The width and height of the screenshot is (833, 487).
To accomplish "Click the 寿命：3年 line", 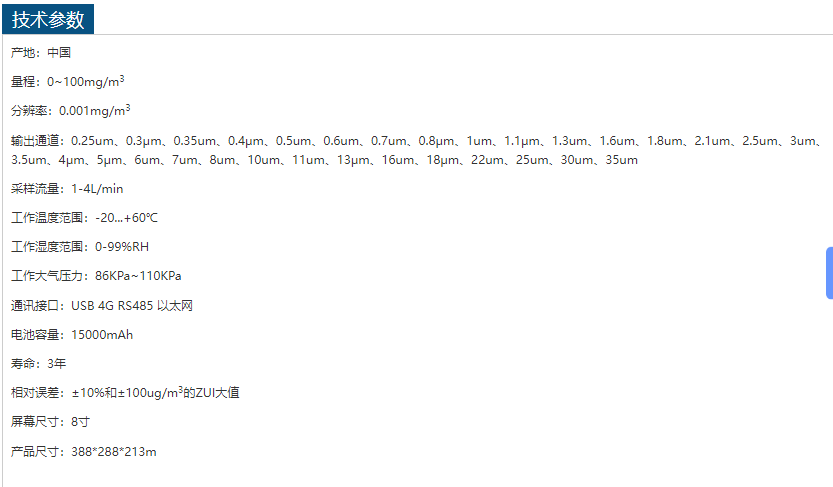I will click(x=39, y=364).
